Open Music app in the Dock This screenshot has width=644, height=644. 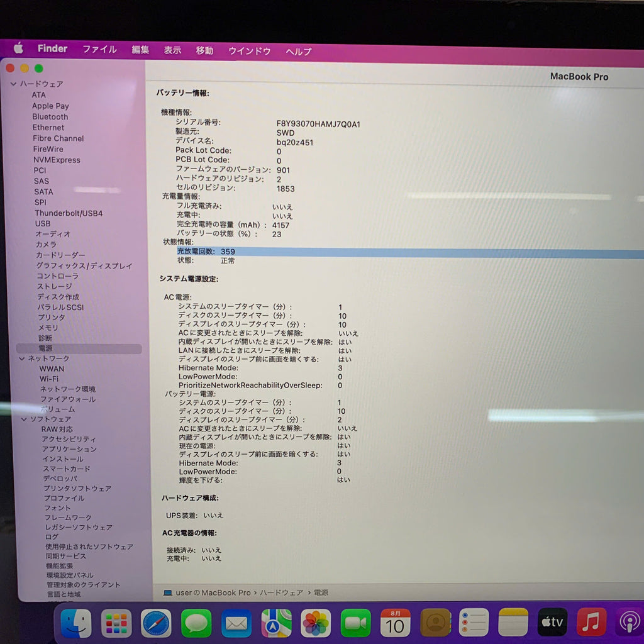pos(591,621)
